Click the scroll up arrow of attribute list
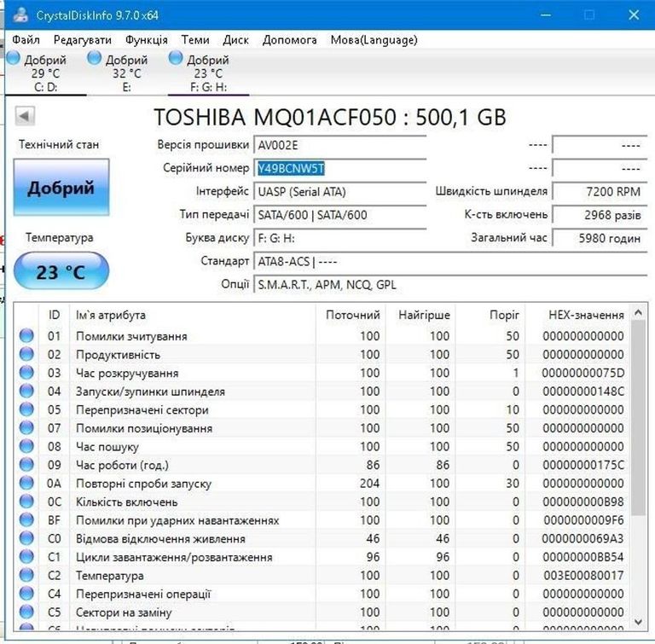655x644 pixels. coord(638,312)
